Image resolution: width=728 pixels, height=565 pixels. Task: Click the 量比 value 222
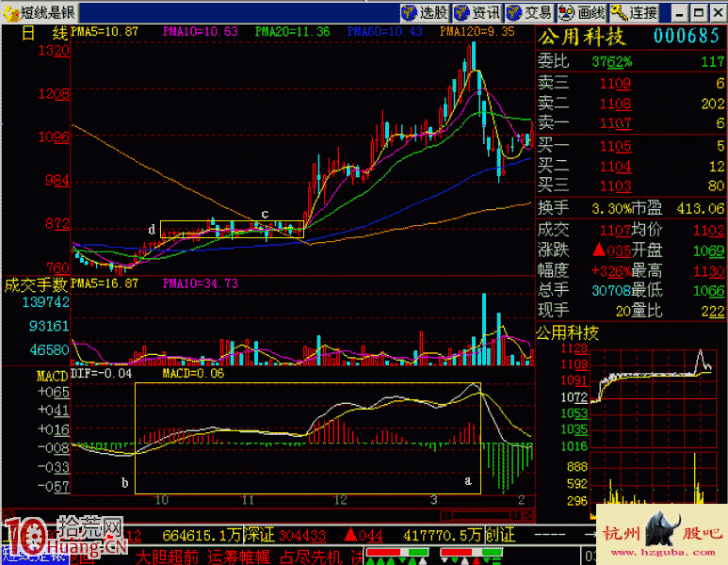713,311
